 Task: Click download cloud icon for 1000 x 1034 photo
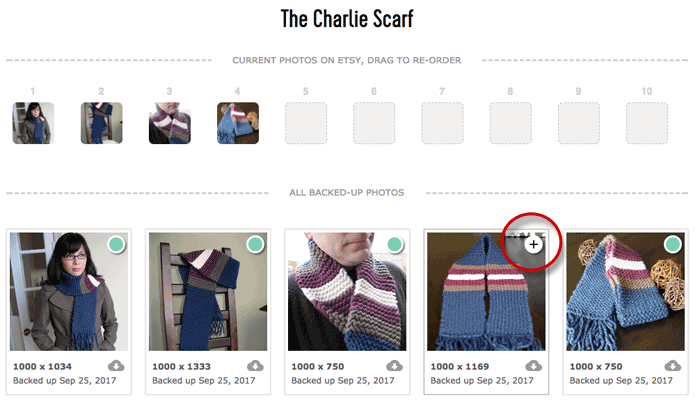pos(116,366)
